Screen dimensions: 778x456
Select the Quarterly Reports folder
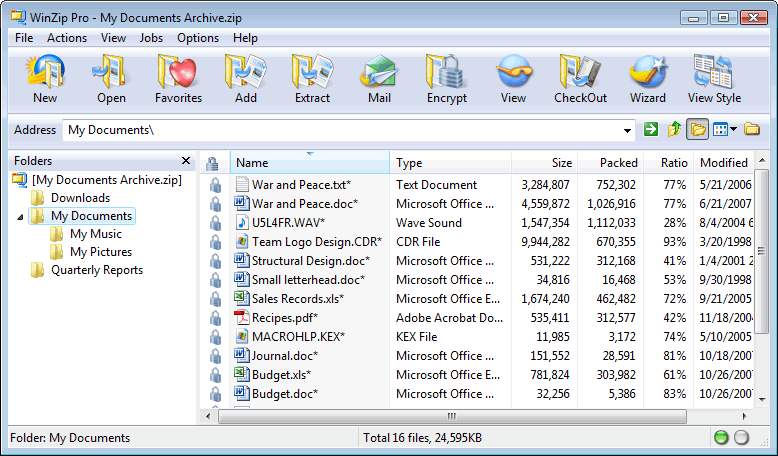pos(96,270)
